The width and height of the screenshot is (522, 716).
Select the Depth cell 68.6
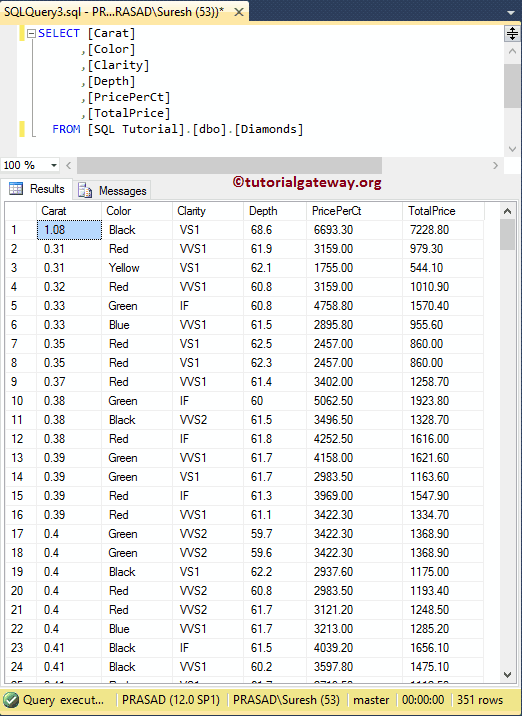(275, 230)
